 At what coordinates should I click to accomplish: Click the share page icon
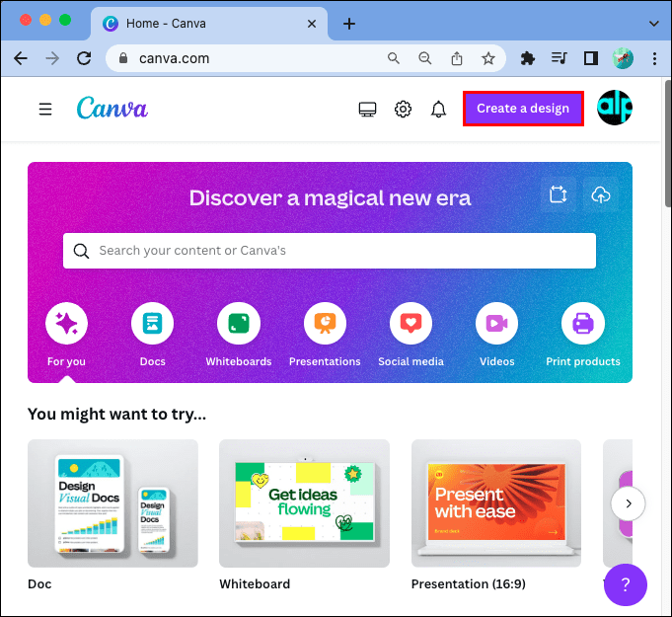pyautogui.click(x=457, y=58)
